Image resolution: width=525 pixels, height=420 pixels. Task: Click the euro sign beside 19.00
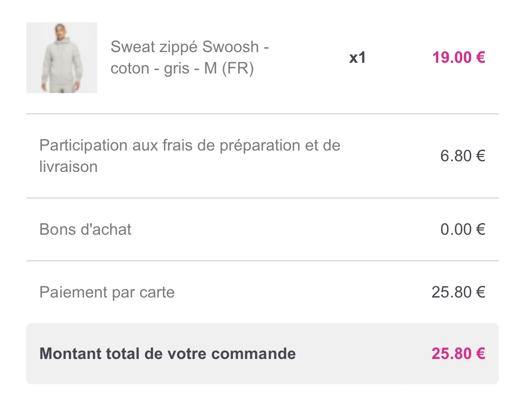coord(480,57)
